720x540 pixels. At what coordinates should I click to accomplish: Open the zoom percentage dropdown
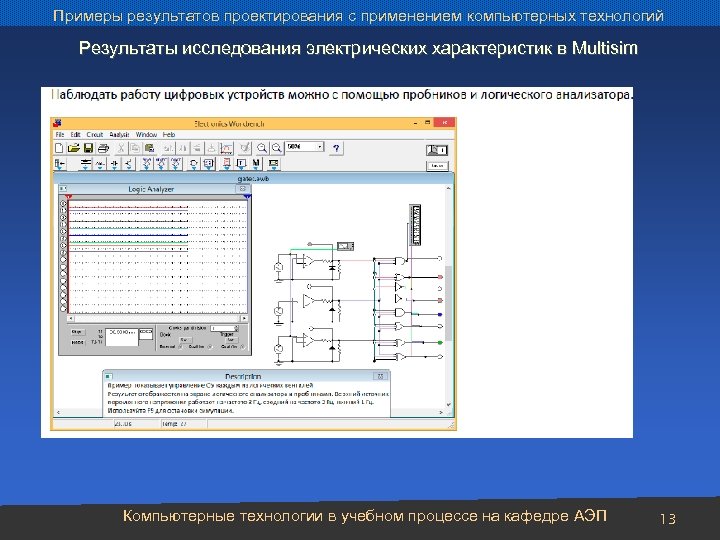pyautogui.click(x=320, y=147)
